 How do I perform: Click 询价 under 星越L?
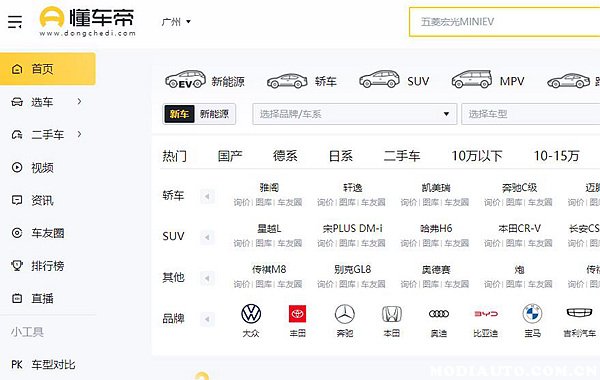click(241, 243)
